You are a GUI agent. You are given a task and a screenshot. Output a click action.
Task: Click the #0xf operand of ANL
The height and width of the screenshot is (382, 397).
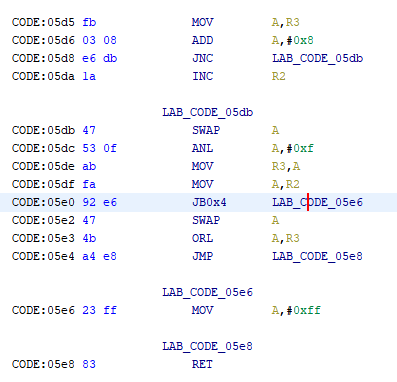(300, 148)
